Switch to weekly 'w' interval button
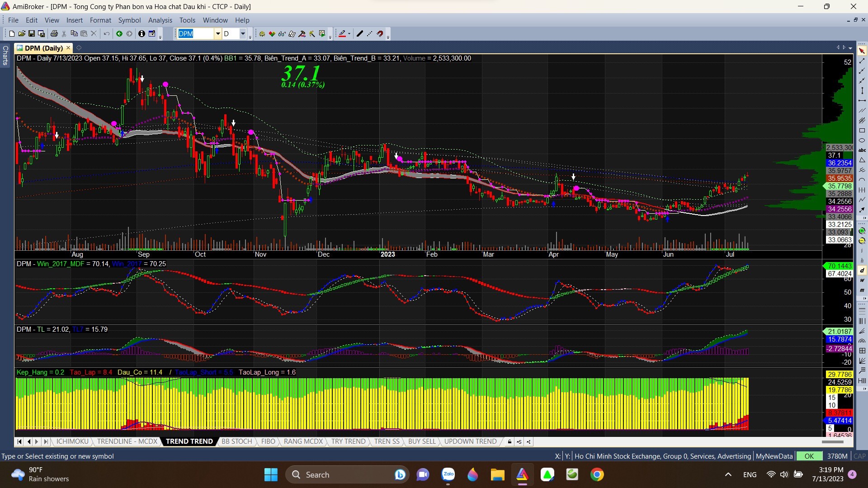 pyautogui.click(x=862, y=280)
